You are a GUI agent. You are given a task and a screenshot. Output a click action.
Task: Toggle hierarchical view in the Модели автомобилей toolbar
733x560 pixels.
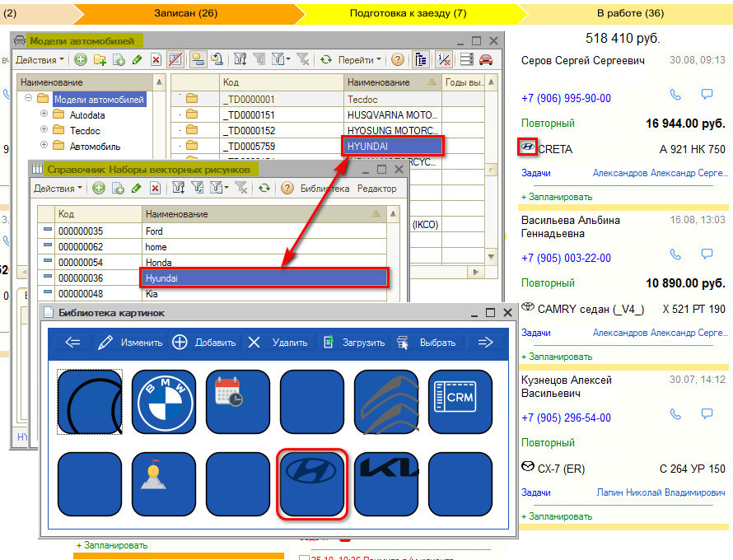pyautogui.click(x=421, y=59)
